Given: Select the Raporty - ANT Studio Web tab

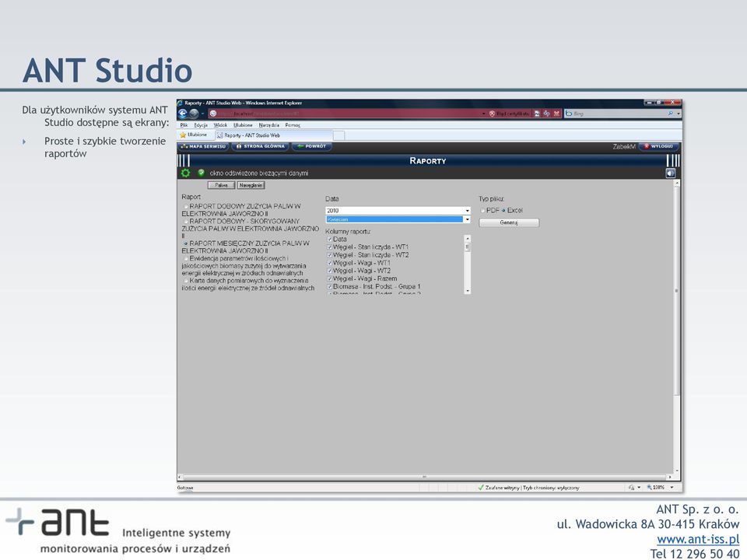Looking at the screenshot, I should [273, 135].
